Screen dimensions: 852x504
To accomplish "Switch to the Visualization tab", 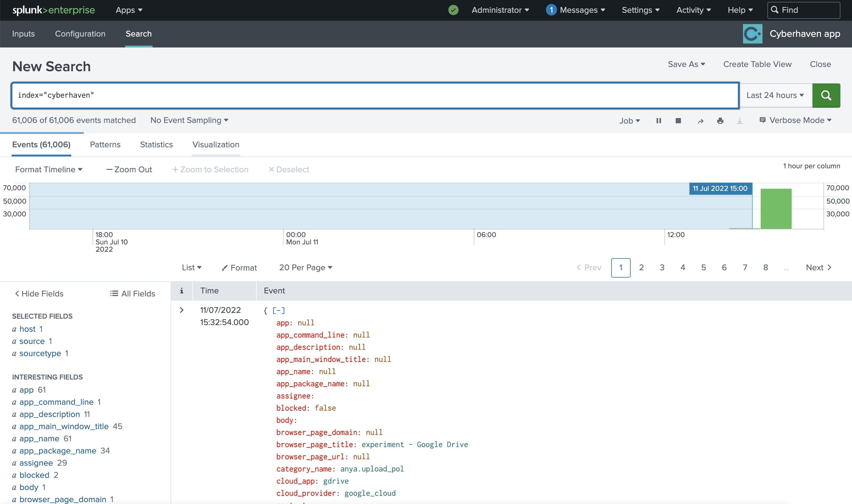I will coord(216,145).
